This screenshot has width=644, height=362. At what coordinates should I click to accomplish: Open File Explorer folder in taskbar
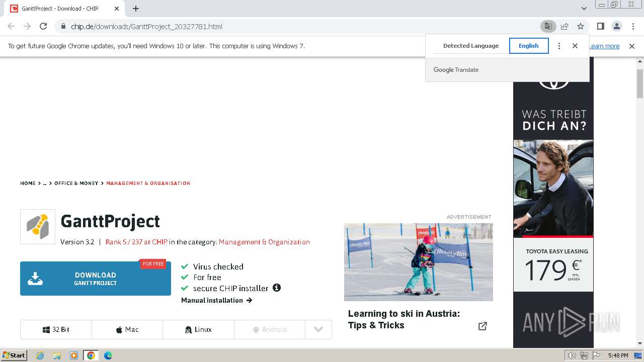57,355
